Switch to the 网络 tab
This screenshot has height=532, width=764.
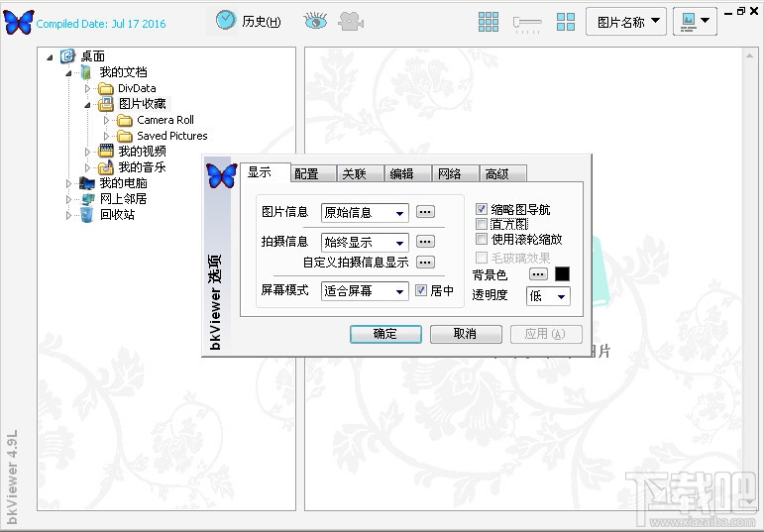pyautogui.click(x=456, y=174)
